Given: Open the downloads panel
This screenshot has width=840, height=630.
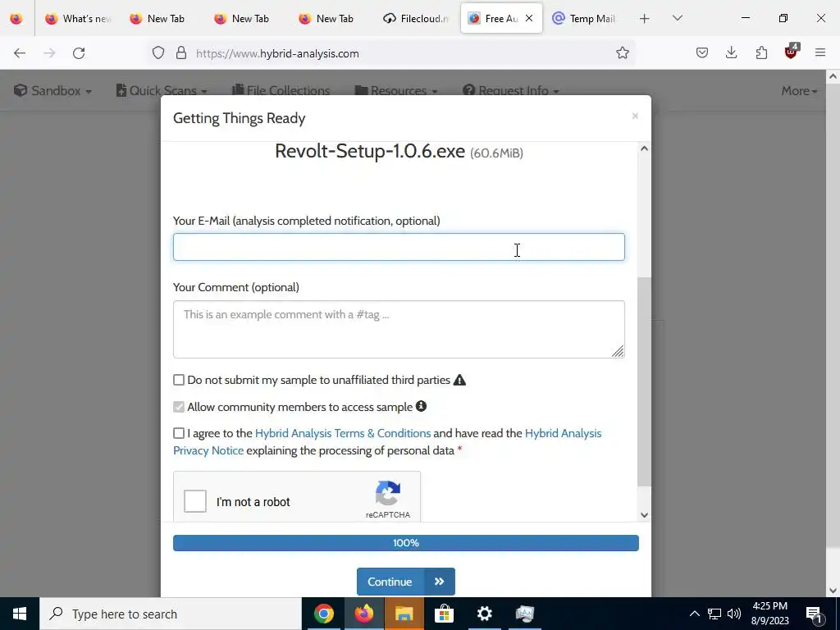Looking at the screenshot, I should click(x=731, y=52).
